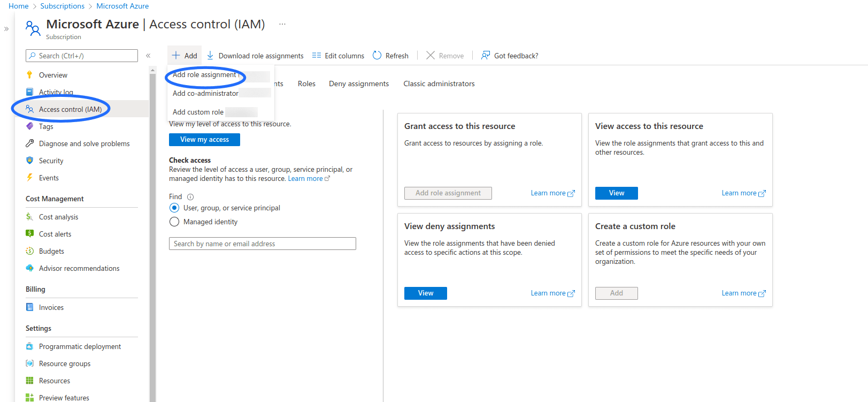The height and width of the screenshot is (402, 868).
Task: Click the Diagnose and solve problems wrench icon
Action: (29, 143)
